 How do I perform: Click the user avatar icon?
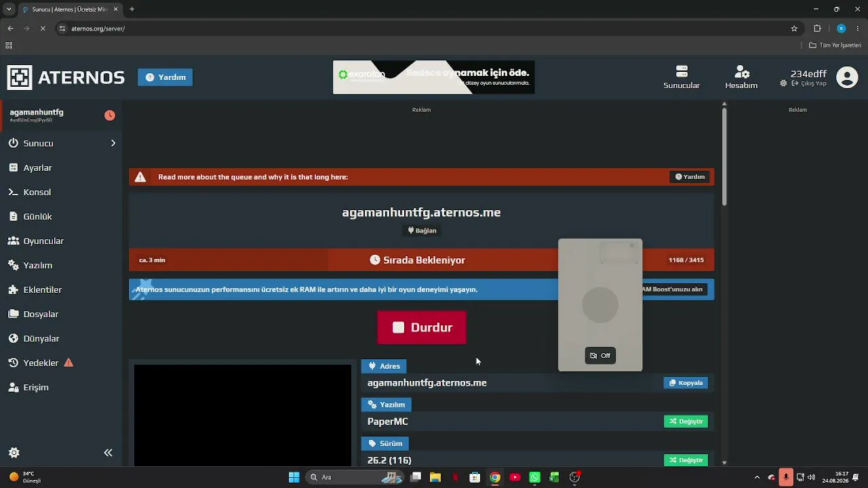click(x=847, y=77)
